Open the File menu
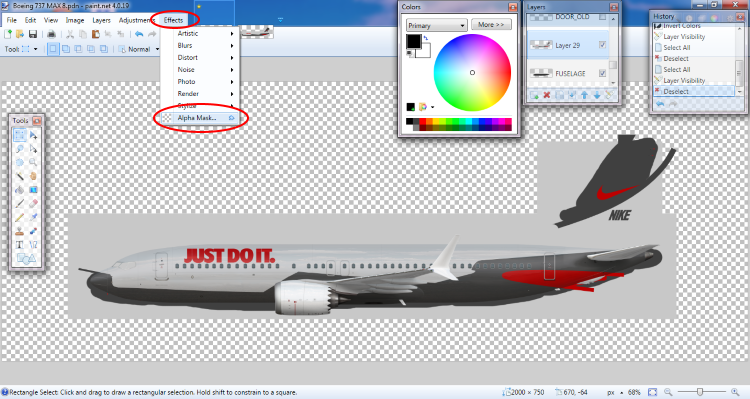Viewport: 750px width, 399px height. 11,20
